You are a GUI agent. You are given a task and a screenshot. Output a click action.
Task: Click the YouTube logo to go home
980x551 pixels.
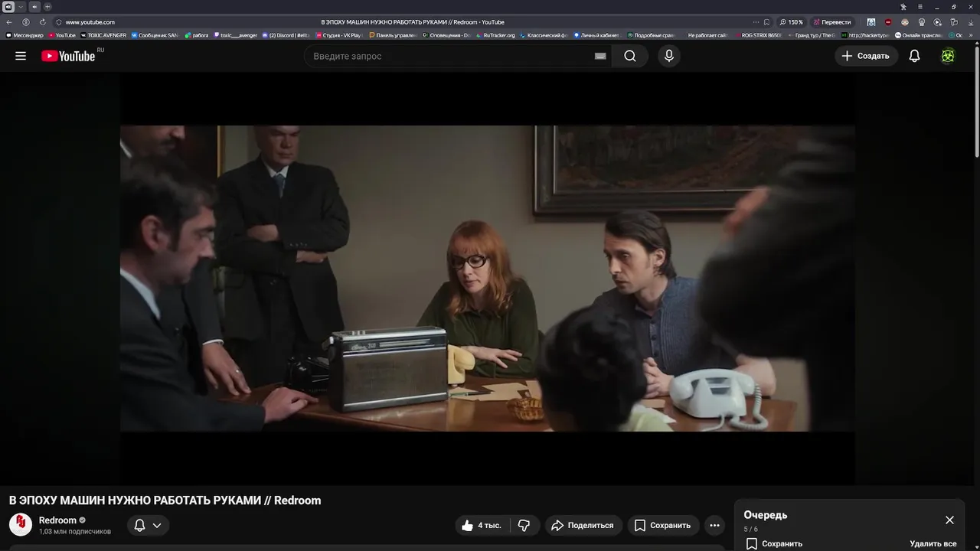pyautogui.click(x=68, y=56)
